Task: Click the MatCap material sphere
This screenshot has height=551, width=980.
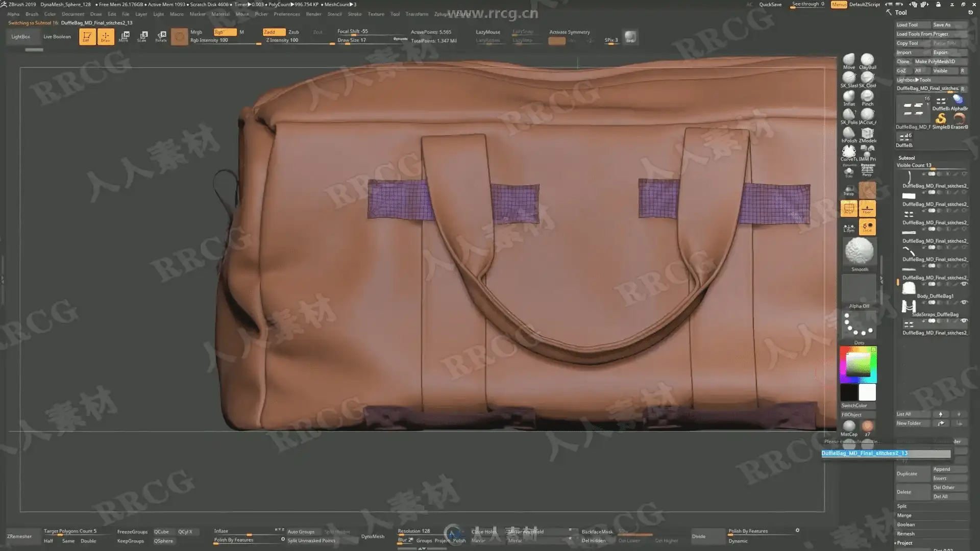Action: 849,427
